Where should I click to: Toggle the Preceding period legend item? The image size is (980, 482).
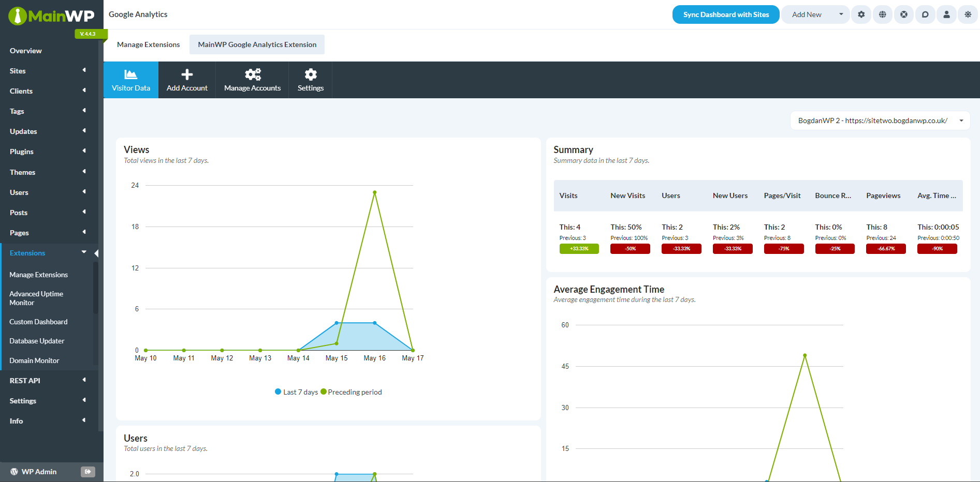[x=351, y=391]
